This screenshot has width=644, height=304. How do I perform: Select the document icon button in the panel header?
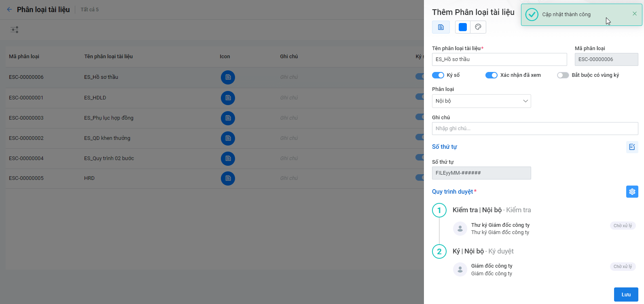[441, 27]
